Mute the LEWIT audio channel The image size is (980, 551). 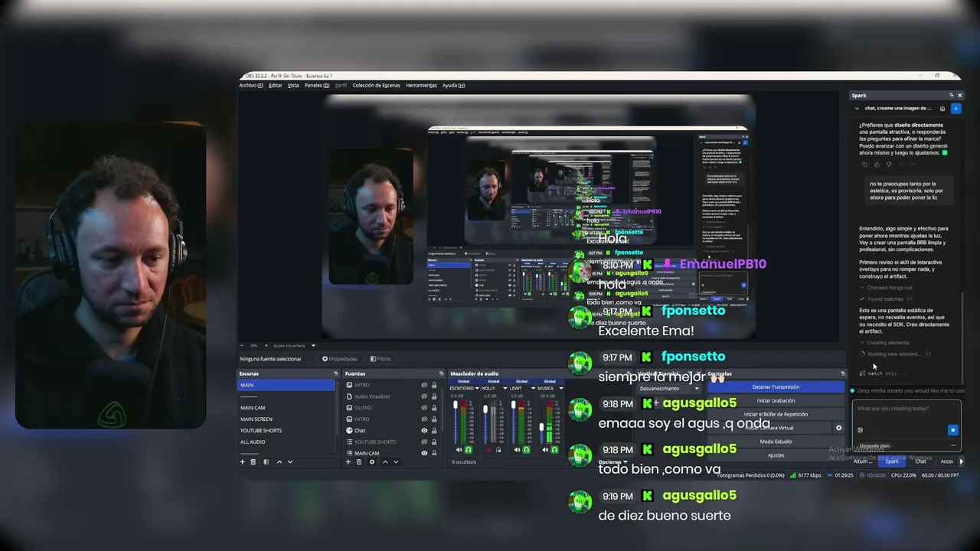[517, 450]
